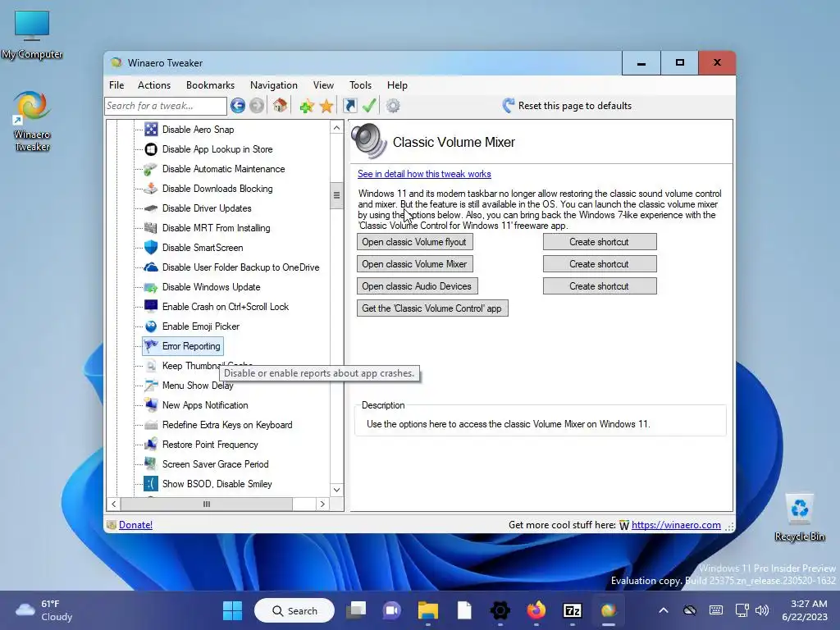
Task: Click the Disable Windows Update icon
Action: click(x=151, y=287)
